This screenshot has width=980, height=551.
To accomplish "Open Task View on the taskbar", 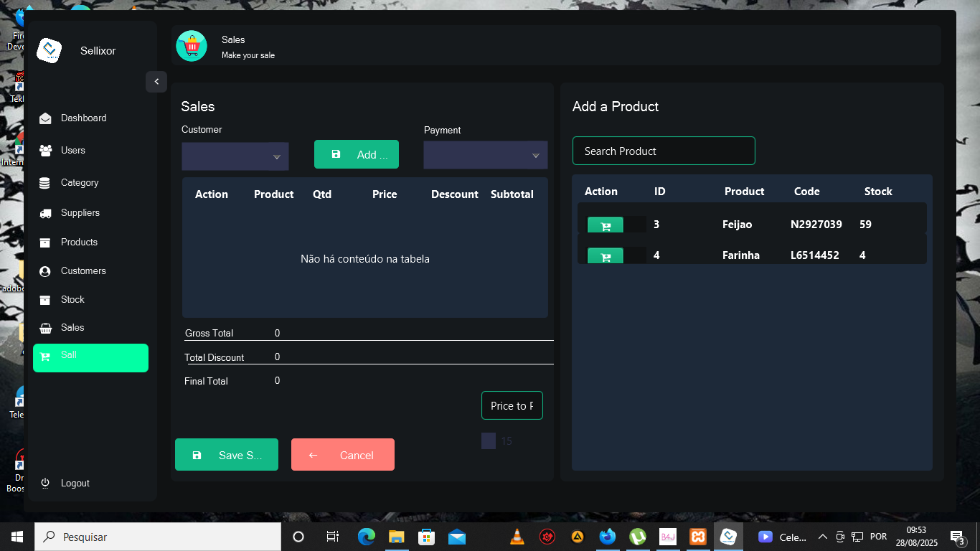I will [x=333, y=537].
